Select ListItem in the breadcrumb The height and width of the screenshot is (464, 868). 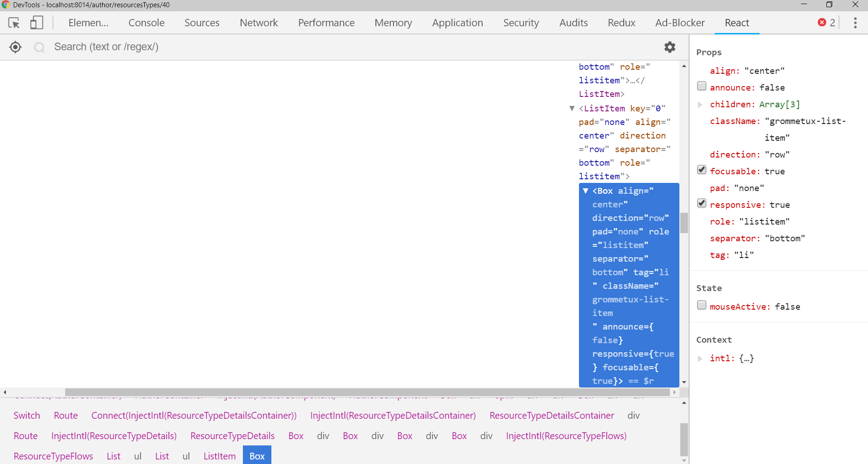(219, 456)
